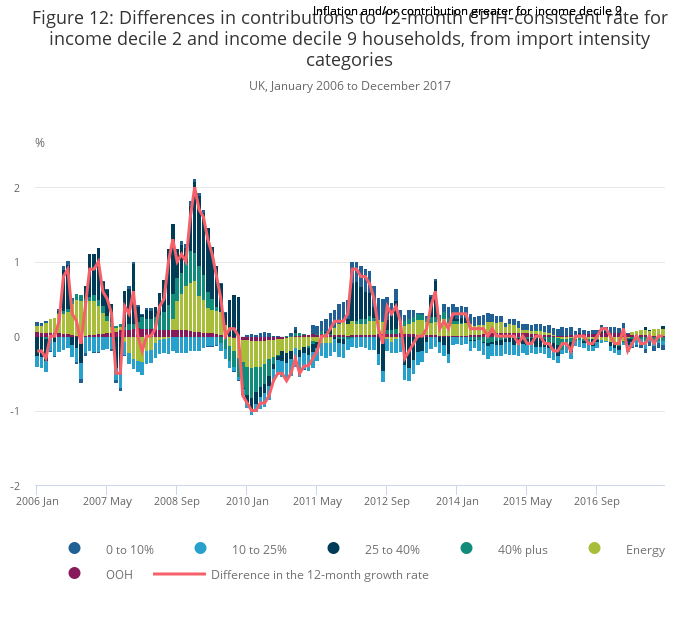Toggle the '0 to 10%' series label
The height and width of the screenshot is (635, 700).
click(129, 549)
